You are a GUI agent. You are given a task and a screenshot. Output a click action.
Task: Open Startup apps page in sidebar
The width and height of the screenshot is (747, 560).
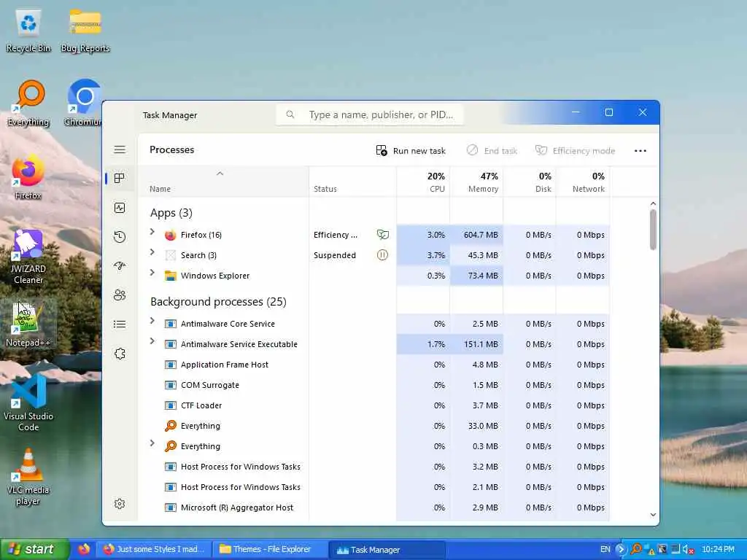[120, 265]
